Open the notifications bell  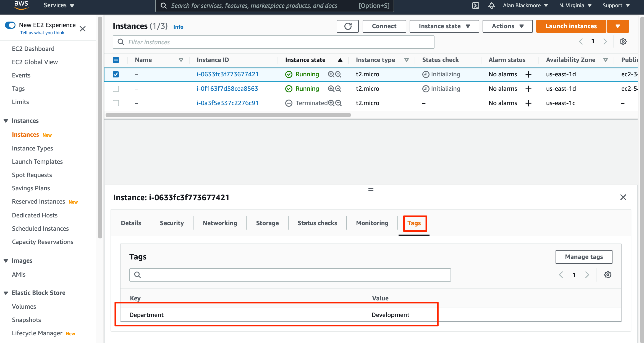tap(491, 6)
